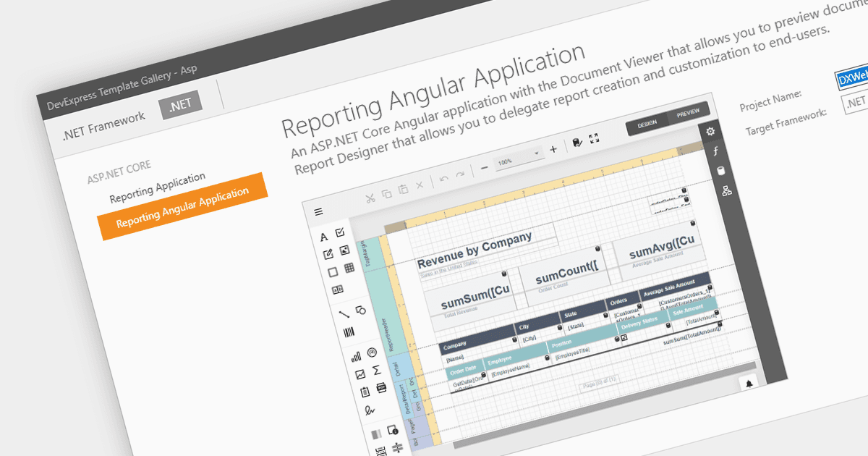
Task: Select the Line control in the toolbox
Action: [x=344, y=314]
